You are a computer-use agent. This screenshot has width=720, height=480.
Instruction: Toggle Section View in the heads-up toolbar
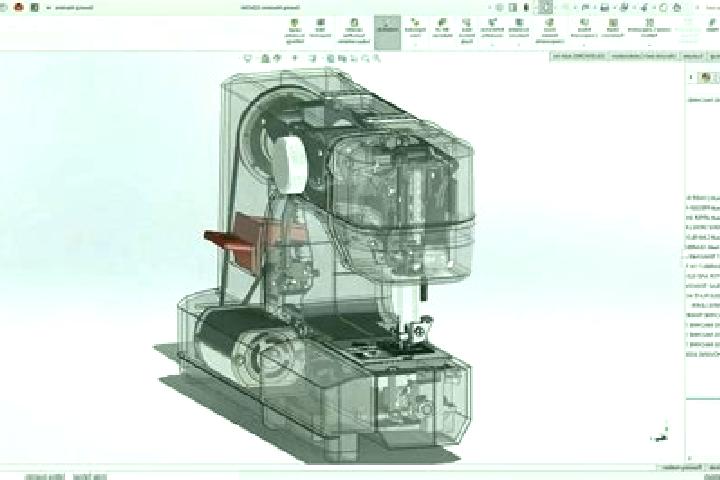point(342,58)
